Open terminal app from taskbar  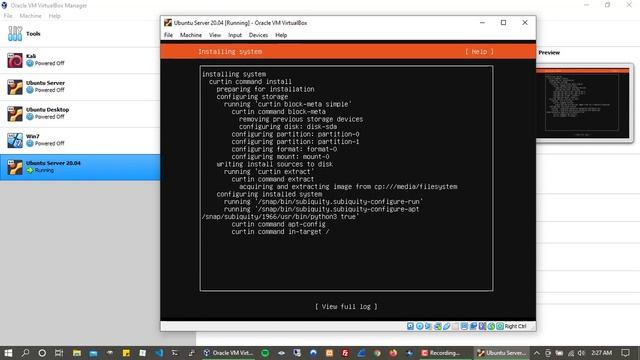tap(175, 353)
